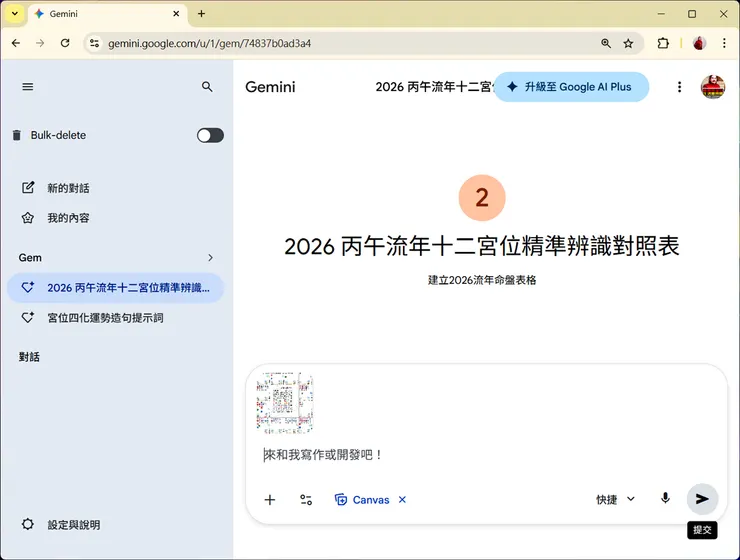
Task: Click the browser forward arrow
Action: click(x=40, y=43)
